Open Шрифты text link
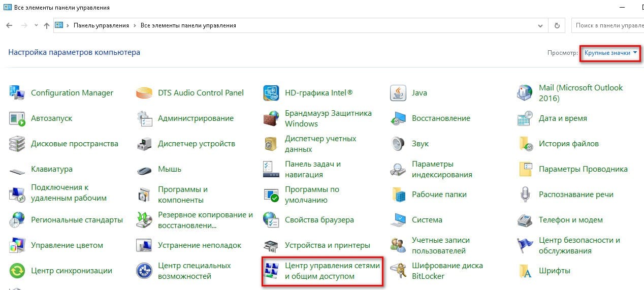 tap(555, 271)
